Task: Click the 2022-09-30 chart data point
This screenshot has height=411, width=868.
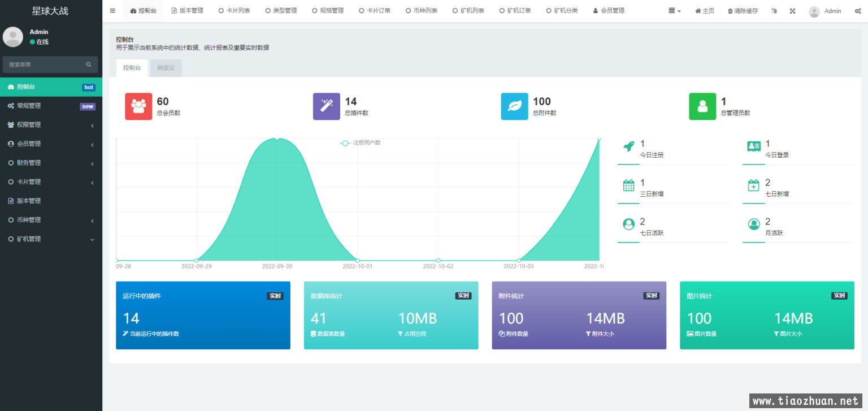Action: (277, 138)
